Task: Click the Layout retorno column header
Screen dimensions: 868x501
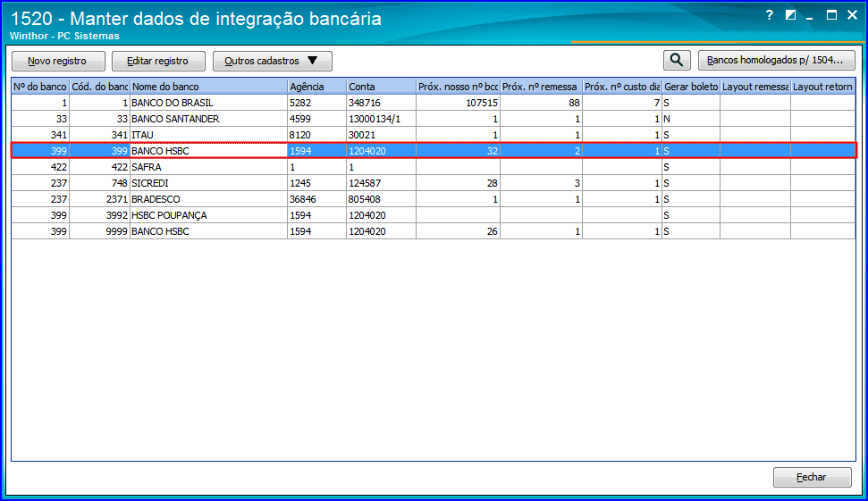Action: coord(822,87)
